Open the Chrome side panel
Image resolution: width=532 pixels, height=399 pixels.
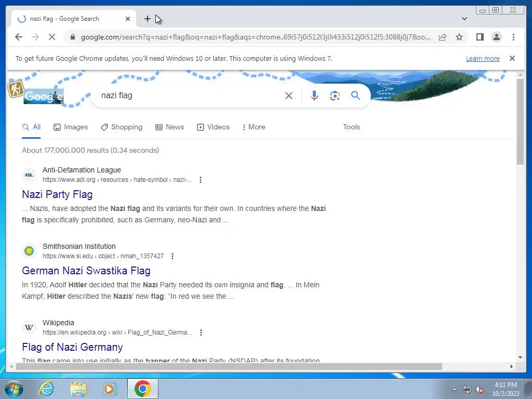tap(480, 37)
